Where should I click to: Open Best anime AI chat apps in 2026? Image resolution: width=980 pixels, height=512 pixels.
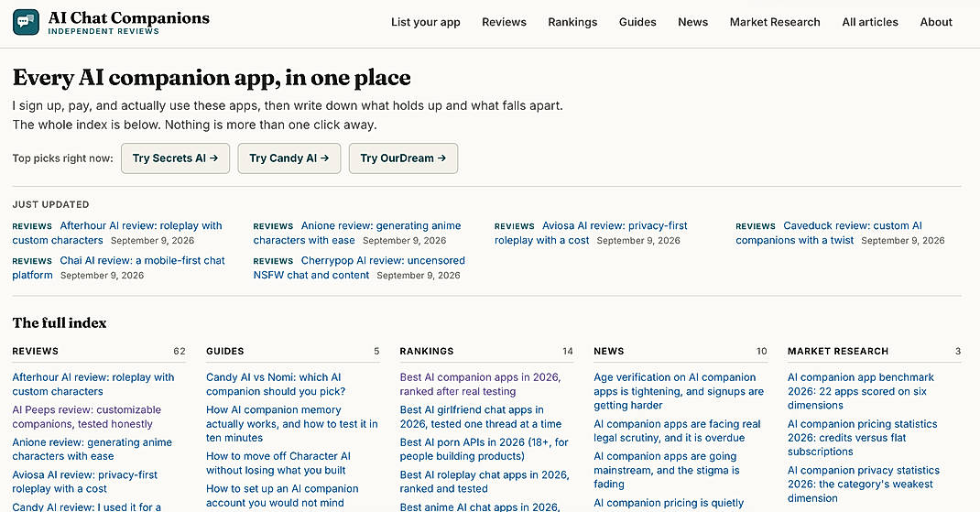[479, 507]
